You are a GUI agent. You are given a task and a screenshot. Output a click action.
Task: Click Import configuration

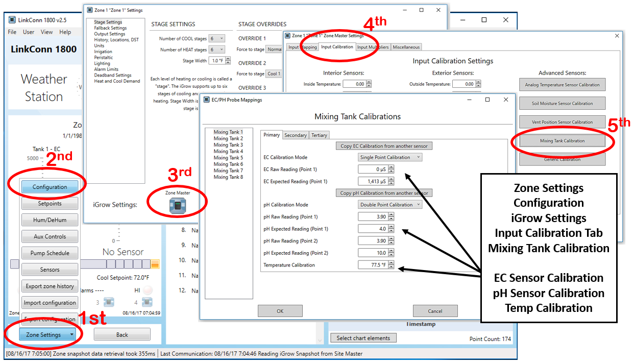(x=50, y=303)
